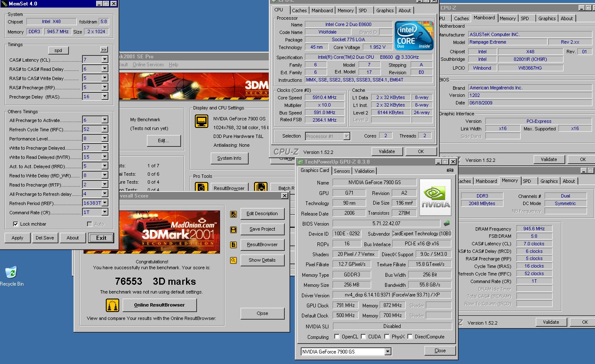Screen dimensions: 595x364
Task: Toggle the Lock mchbar checkbox
Action: click(x=16, y=224)
